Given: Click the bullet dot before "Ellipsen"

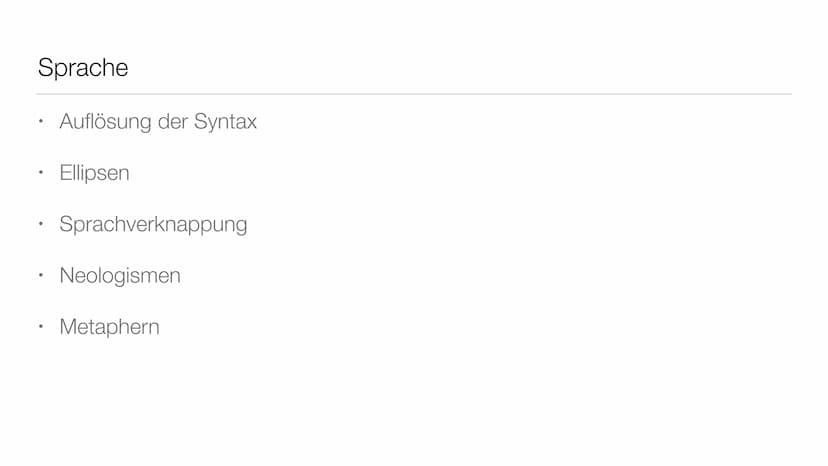Looking at the screenshot, I should 41,173.
